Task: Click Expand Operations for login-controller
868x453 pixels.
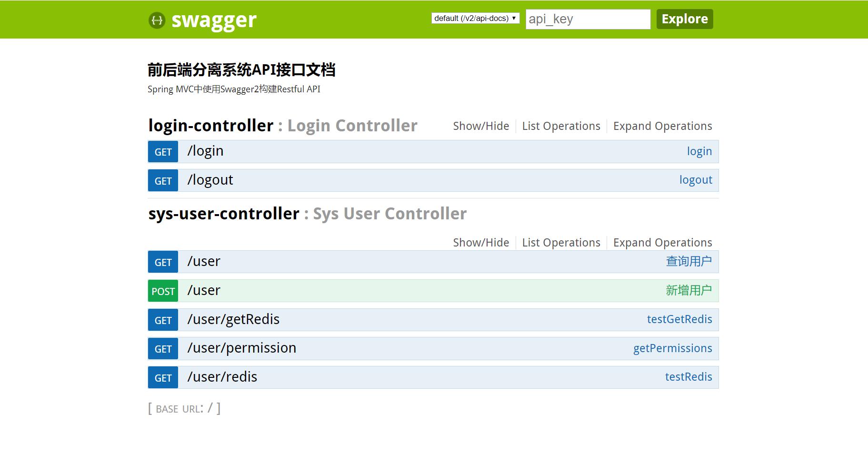Action: (x=662, y=126)
